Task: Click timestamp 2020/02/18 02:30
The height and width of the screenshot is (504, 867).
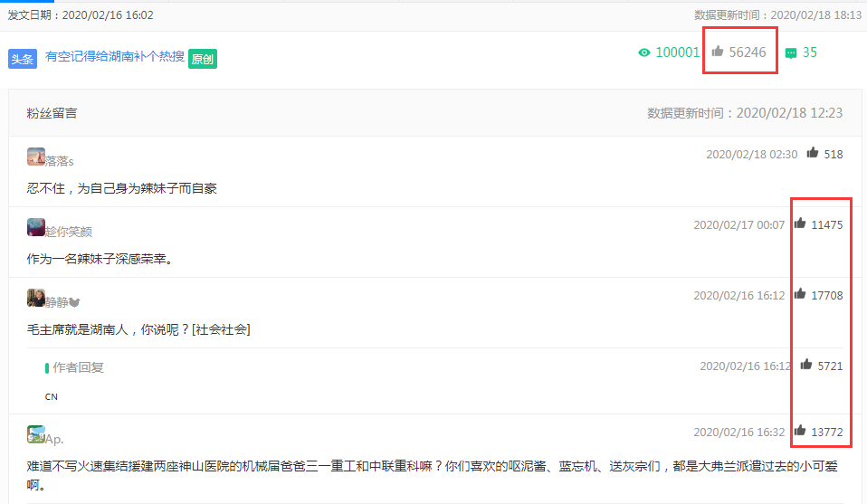Action: tap(751, 154)
